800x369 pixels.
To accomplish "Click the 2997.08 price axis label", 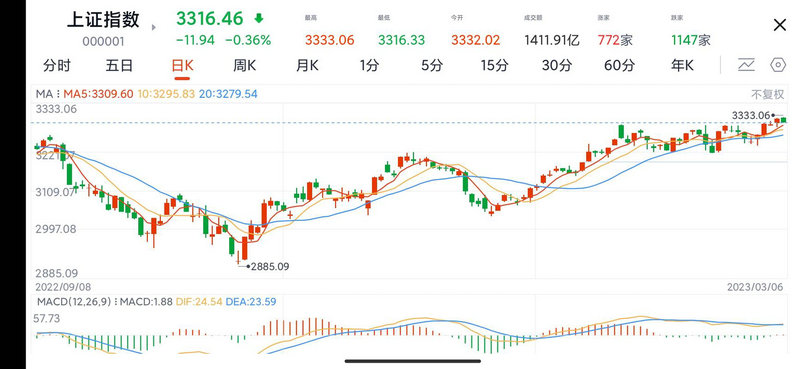I will click(56, 229).
